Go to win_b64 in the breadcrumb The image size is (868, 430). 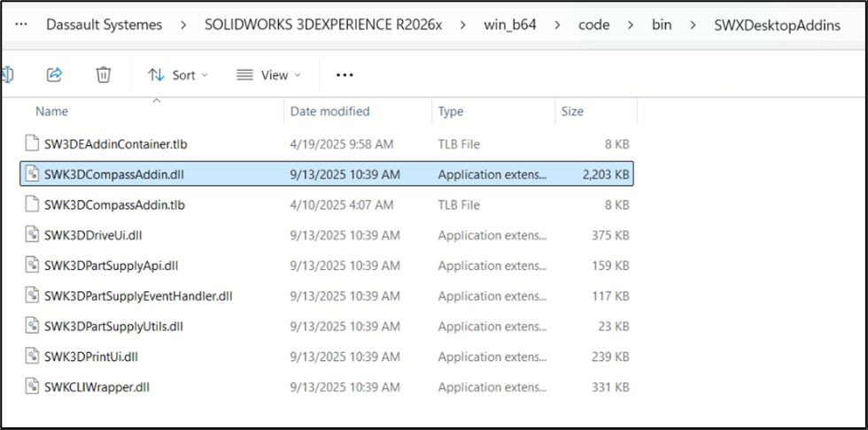click(510, 25)
